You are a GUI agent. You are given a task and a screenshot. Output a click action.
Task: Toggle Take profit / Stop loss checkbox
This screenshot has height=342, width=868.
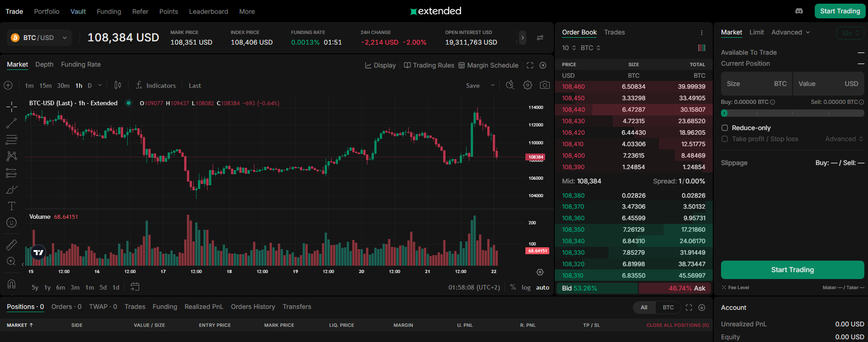725,139
